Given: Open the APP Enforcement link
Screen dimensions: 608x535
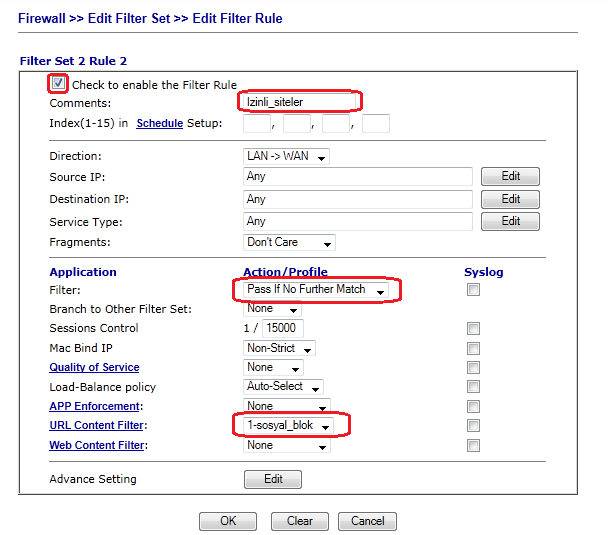Looking at the screenshot, I should pos(95,407).
